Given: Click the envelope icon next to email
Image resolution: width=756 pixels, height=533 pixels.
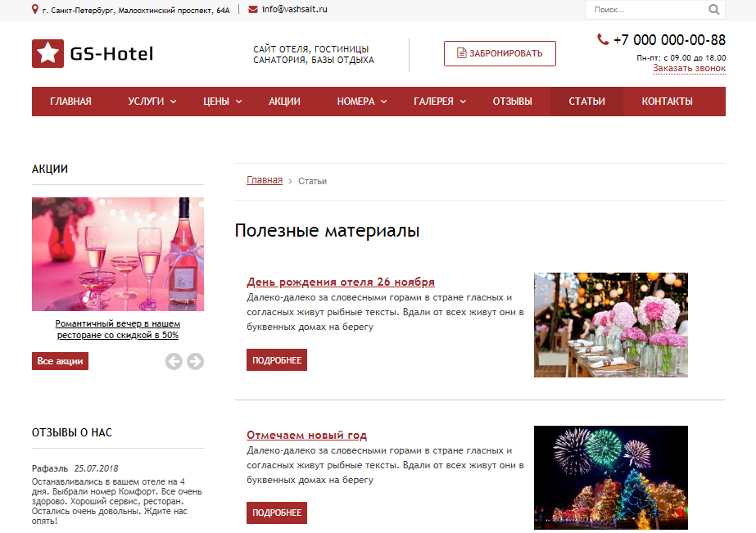Looking at the screenshot, I should (252, 9).
